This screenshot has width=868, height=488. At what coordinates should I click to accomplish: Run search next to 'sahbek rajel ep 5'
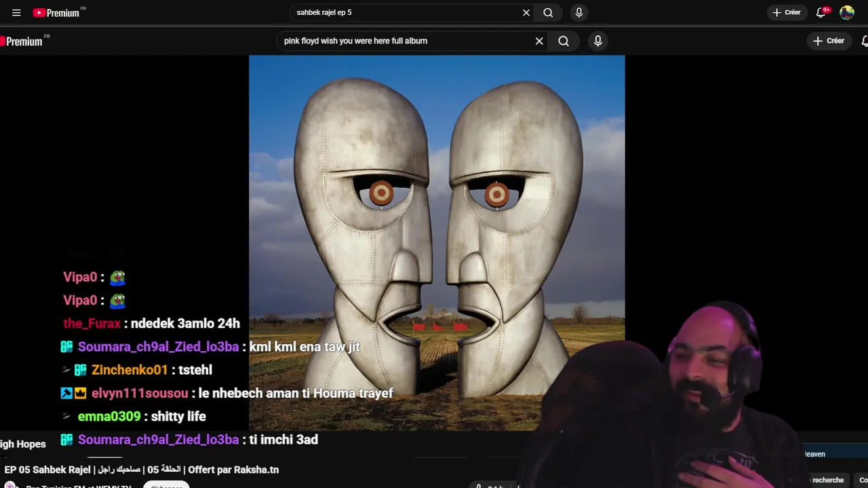(x=548, y=12)
